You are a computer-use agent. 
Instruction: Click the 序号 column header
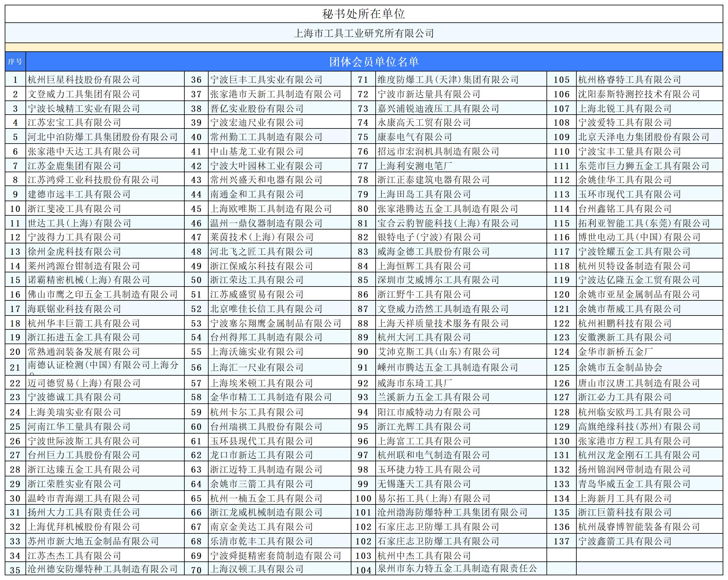pyautogui.click(x=15, y=61)
